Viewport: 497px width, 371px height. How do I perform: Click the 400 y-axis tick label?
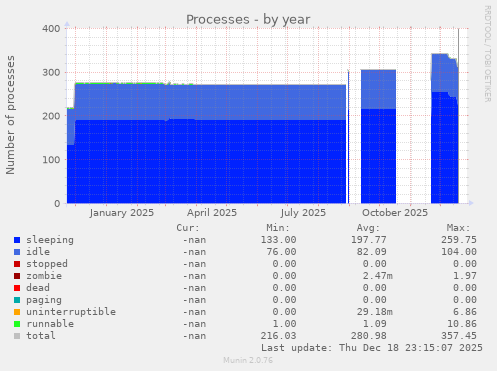(x=51, y=29)
